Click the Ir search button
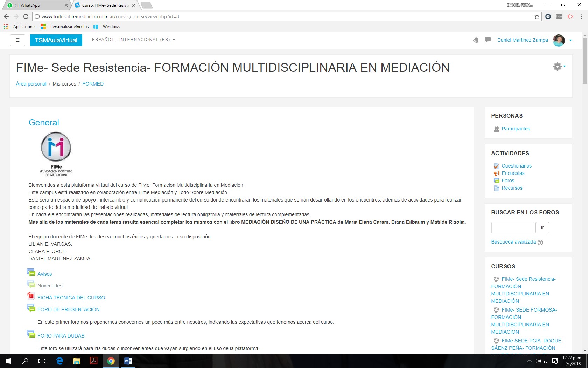 pyautogui.click(x=542, y=227)
